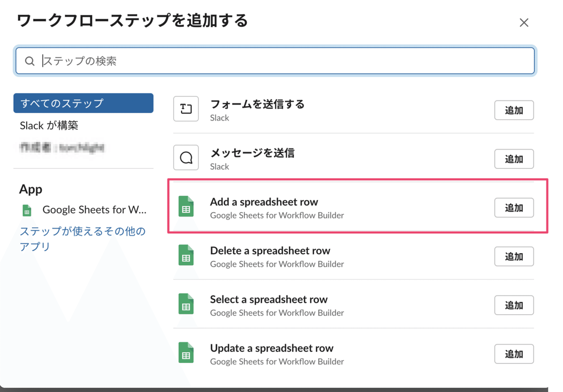This screenshot has height=392, width=563.
Task: Click the form icon beside フォームを送信する
Action: pyautogui.click(x=186, y=109)
